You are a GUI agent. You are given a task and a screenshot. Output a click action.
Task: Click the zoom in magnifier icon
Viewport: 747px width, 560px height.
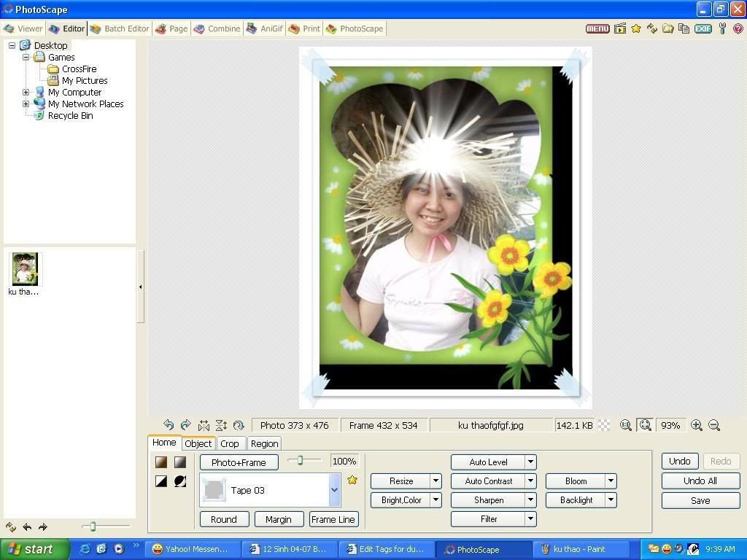tap(697, 425)
